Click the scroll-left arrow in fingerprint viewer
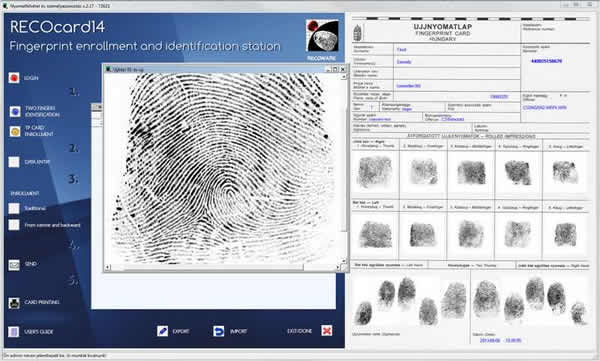Image resolution: width=600 pixels, height=361 pixels. [x=108, y=267]
